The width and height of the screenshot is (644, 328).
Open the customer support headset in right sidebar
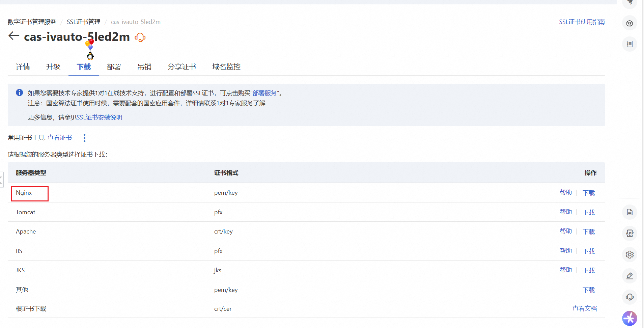click(629, 297)
